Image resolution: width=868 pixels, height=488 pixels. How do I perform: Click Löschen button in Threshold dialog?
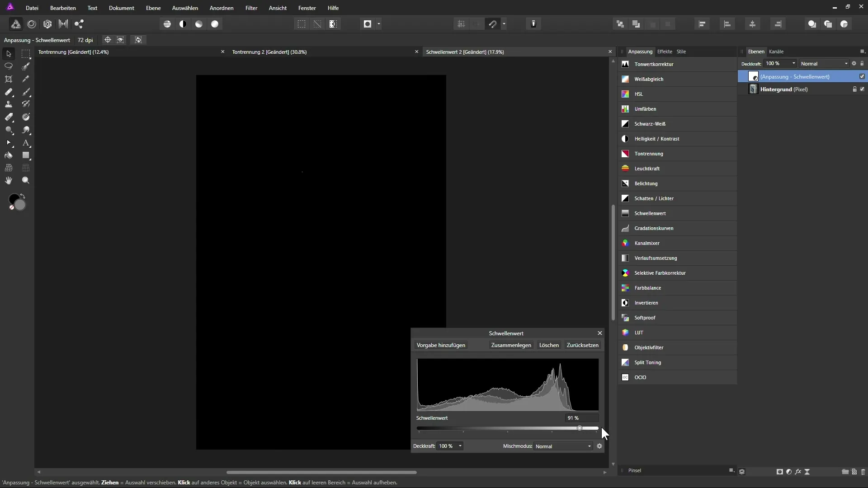549,345
